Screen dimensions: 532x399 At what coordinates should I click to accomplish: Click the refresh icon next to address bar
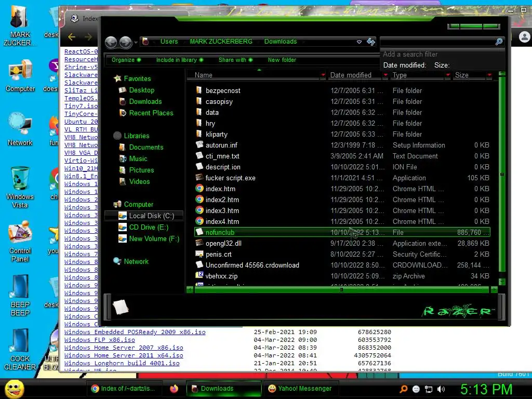pos(371,42)
